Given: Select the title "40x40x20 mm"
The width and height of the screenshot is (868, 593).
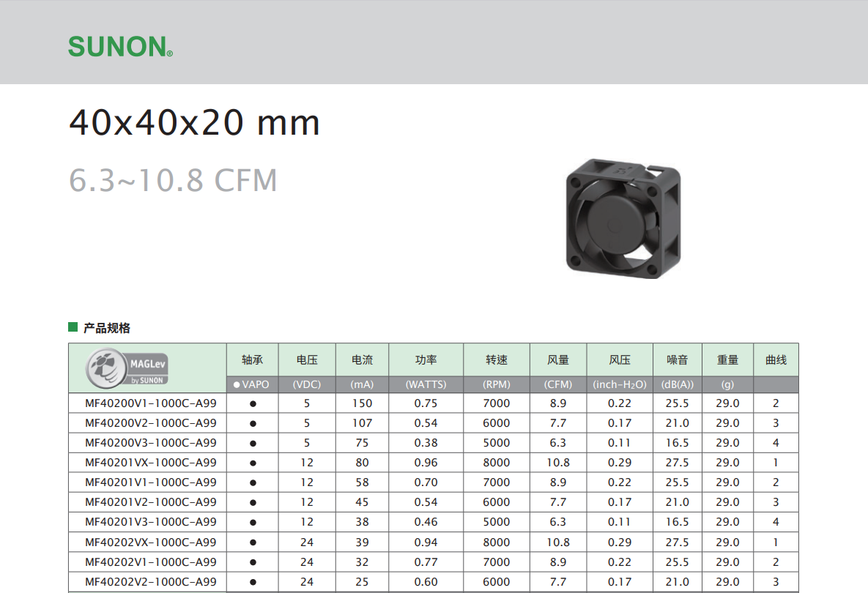Looking at the screenshot, I should pos(194,122).
